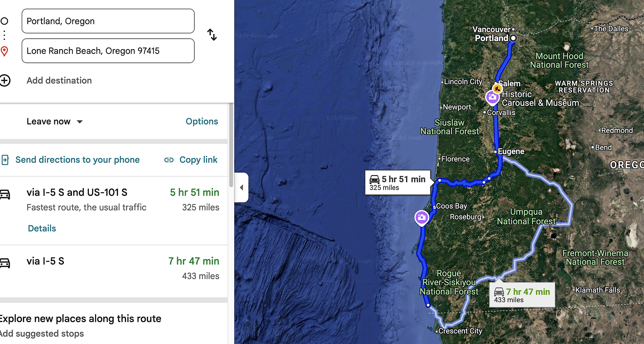Open Details for the fastest route
This screenshot has width=644, height=344.
[42, 228]
